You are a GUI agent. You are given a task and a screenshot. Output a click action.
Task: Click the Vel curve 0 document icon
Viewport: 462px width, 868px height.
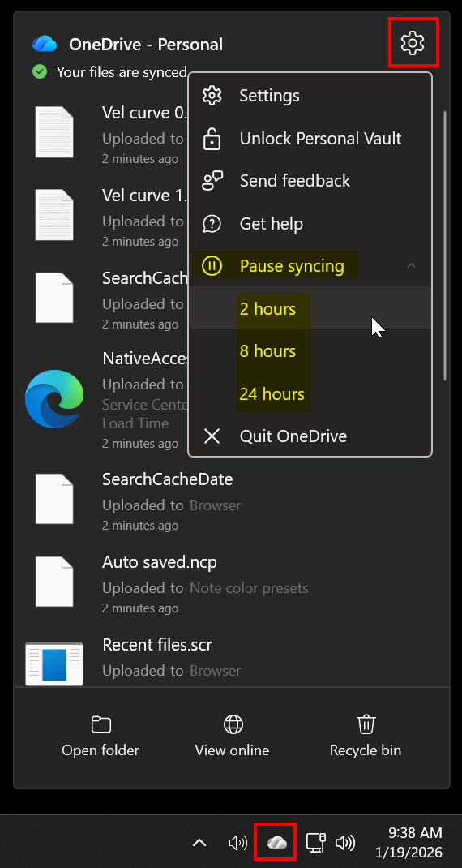pyautogui.click(x=54, y=131)
